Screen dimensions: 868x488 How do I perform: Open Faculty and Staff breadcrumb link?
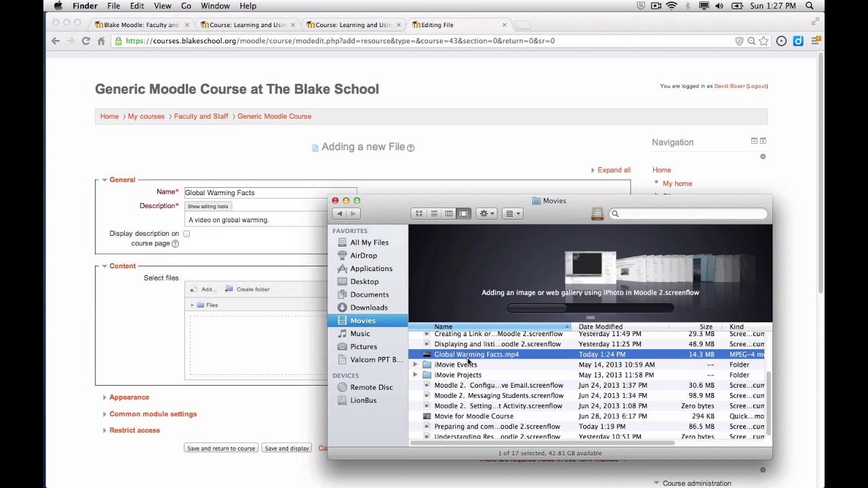201,117
